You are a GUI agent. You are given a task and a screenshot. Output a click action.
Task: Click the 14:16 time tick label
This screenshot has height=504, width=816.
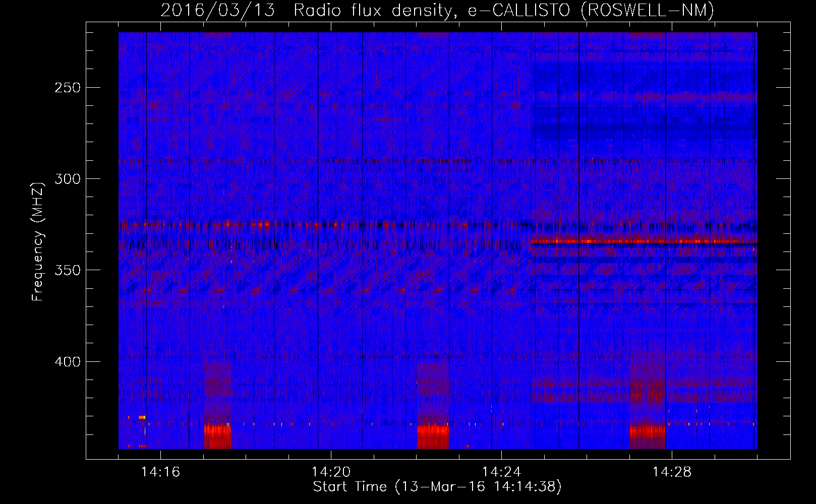pos(160,472)
